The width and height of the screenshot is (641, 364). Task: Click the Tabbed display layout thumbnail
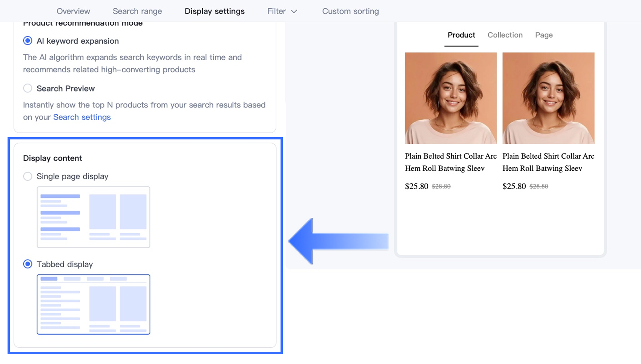click(x=94, y=304)
